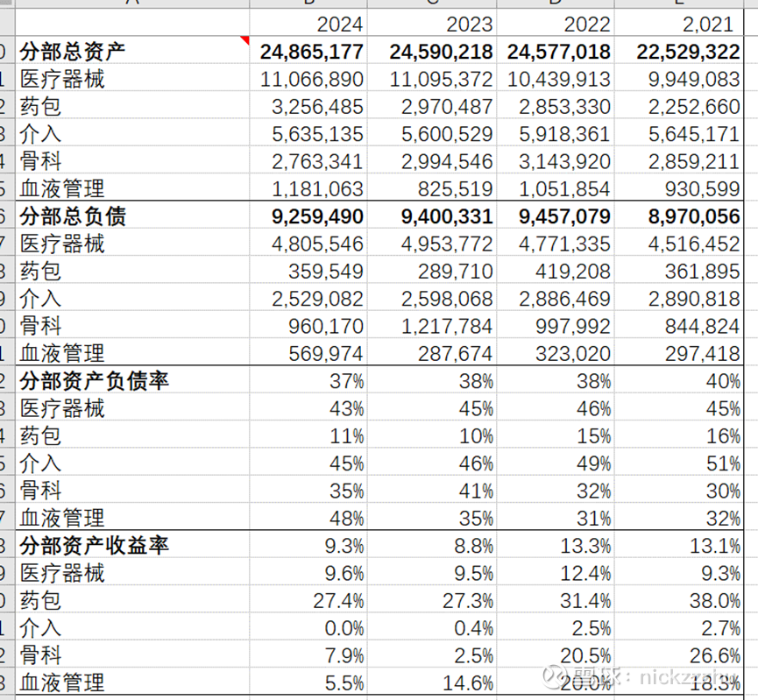Viewport: 758px width, 700px height.
Task: Select cell with 4,953,772
Action: pos(432,243)
